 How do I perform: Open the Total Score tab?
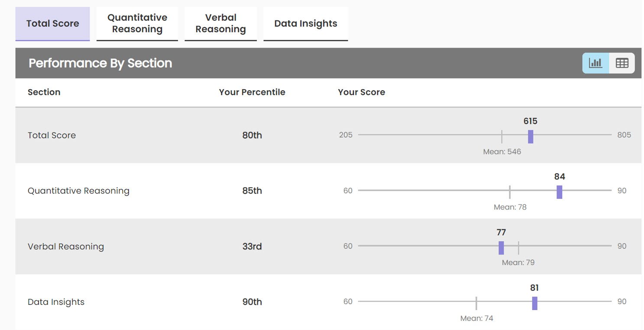(x=52, y=24)
